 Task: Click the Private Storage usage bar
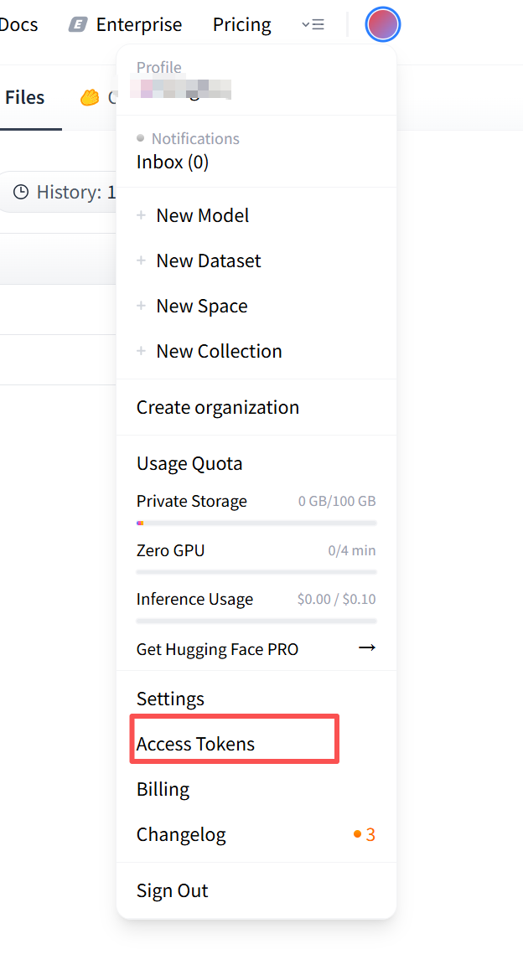click(x=256, y=523)
